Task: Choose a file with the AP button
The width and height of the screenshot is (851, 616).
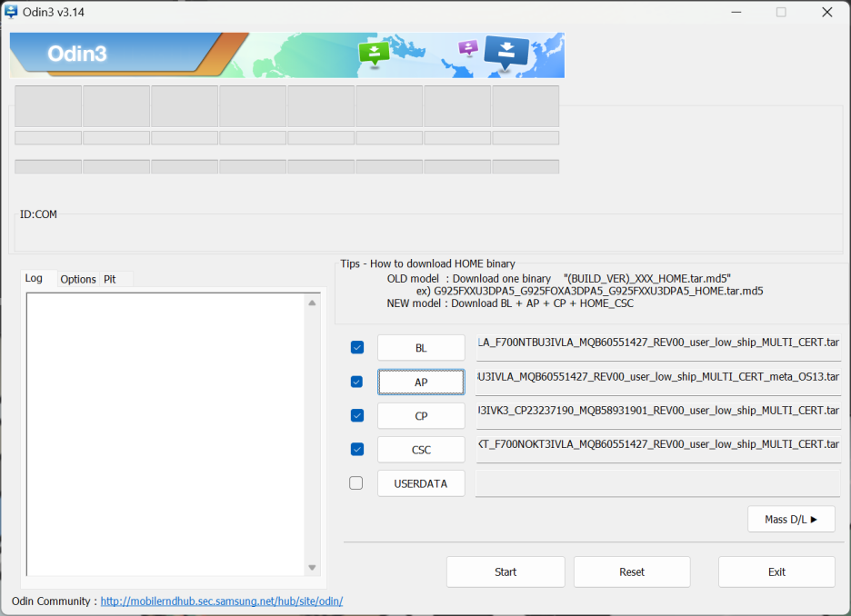Action: pos(421,383)
